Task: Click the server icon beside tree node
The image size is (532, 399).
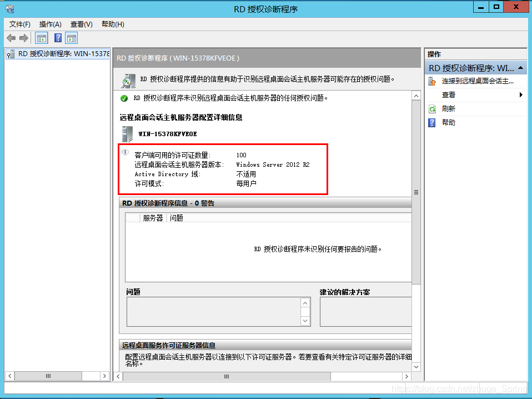Action: [x=11, y=54]
